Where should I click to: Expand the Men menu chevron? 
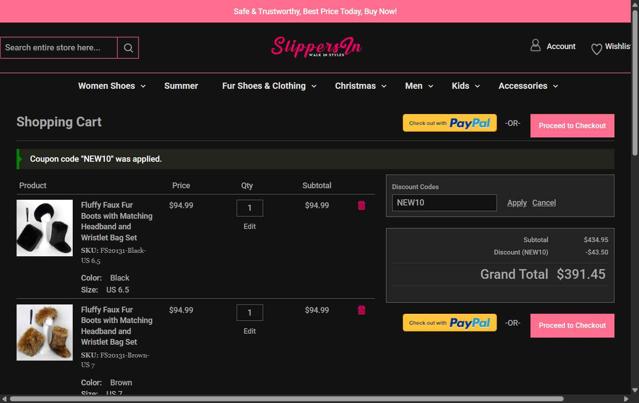click(x=430, y=86)
